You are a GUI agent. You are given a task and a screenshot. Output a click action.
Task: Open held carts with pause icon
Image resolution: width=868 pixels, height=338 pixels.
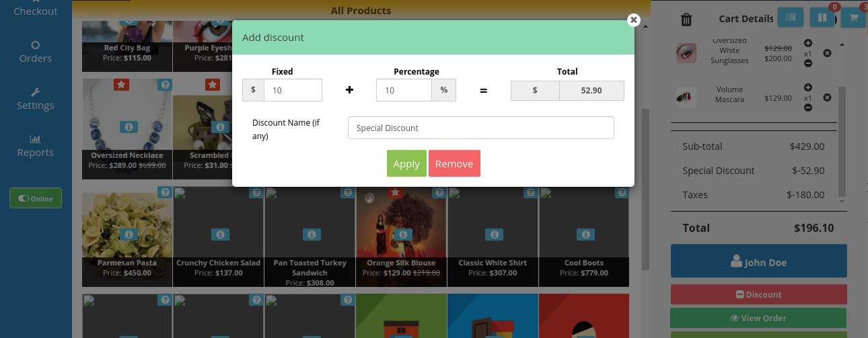(822, 18)
